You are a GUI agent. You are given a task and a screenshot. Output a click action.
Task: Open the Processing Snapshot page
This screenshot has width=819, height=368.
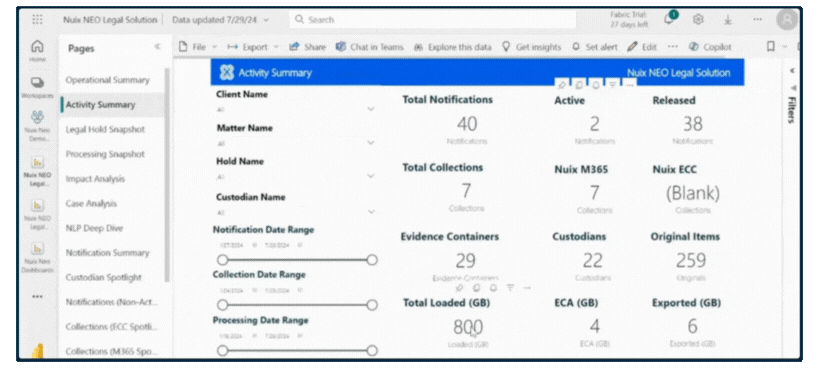[105, 154]
